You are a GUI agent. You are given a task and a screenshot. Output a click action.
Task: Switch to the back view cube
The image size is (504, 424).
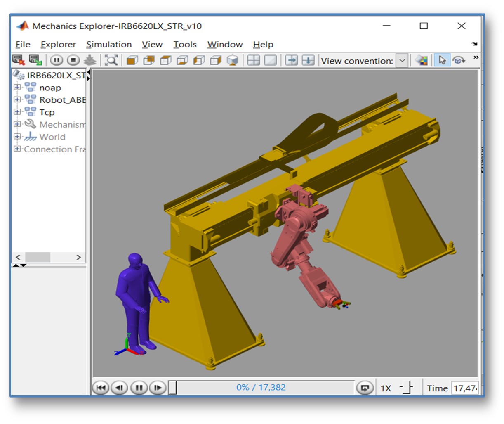point(149,60)
